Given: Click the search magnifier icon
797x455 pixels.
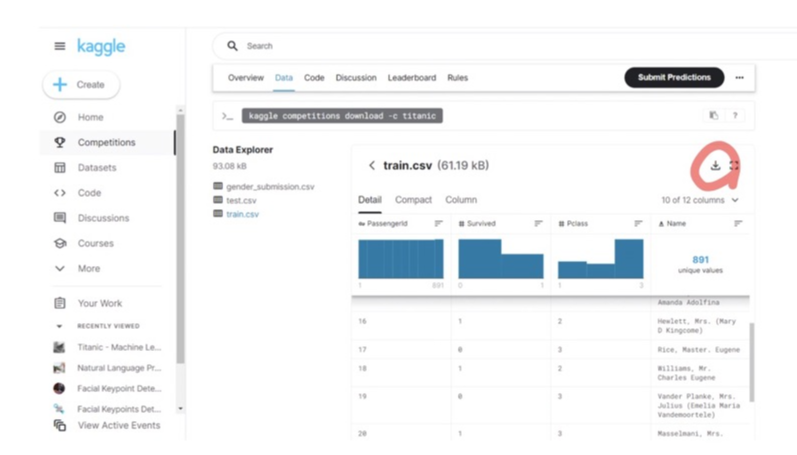Looking at the screenshot, I should 232,46.
